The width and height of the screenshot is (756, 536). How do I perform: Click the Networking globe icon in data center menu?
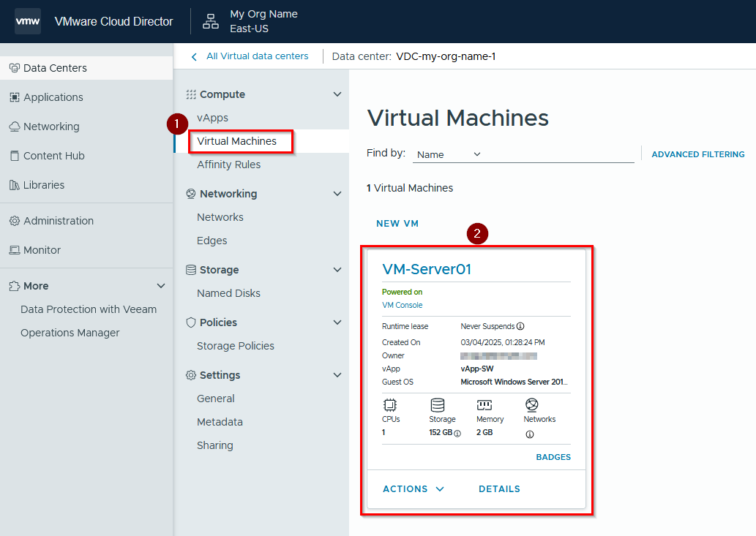coord(191,194)
